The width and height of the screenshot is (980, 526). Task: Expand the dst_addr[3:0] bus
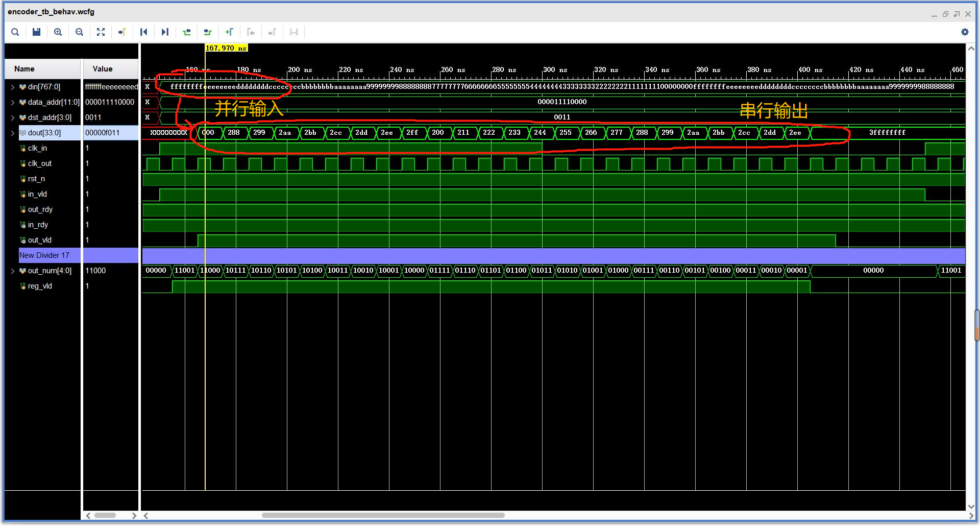pyautogui.click(x=12, y=117)
